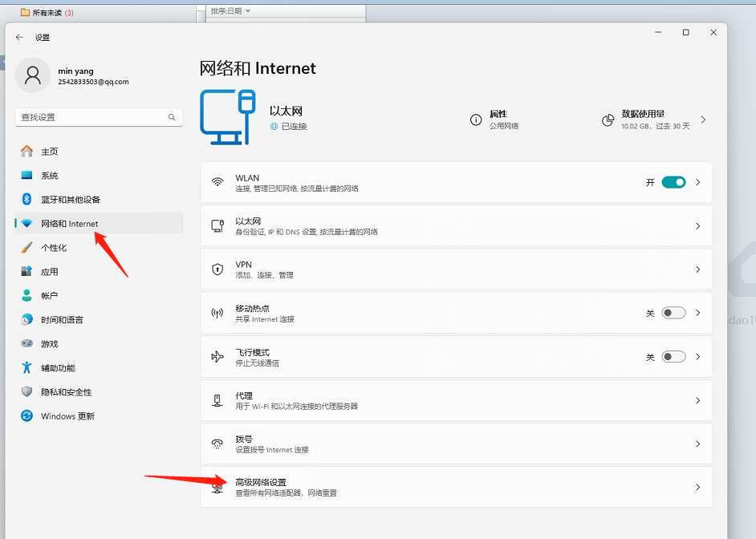Open the data usage chevron

[703, 120]
